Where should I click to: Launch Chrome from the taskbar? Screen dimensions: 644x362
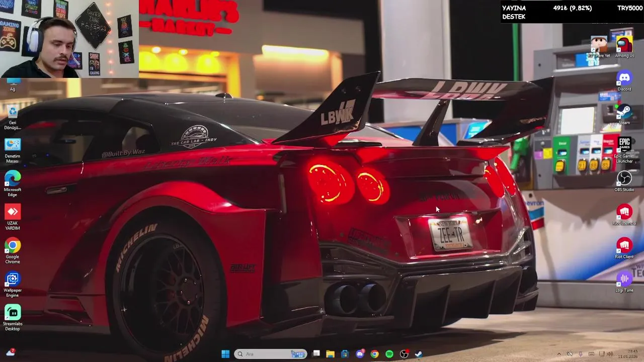point(374,354)
